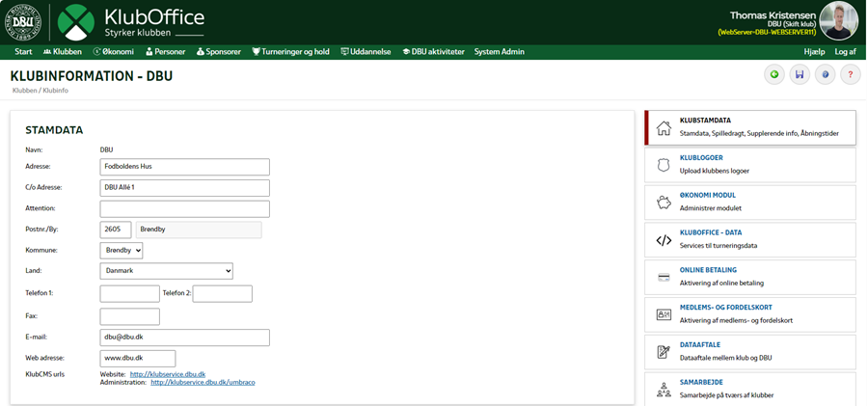Viewport: 868px width, 406px height.
Task: Open the DATAAFTALE section link
Action: (700, 345)
